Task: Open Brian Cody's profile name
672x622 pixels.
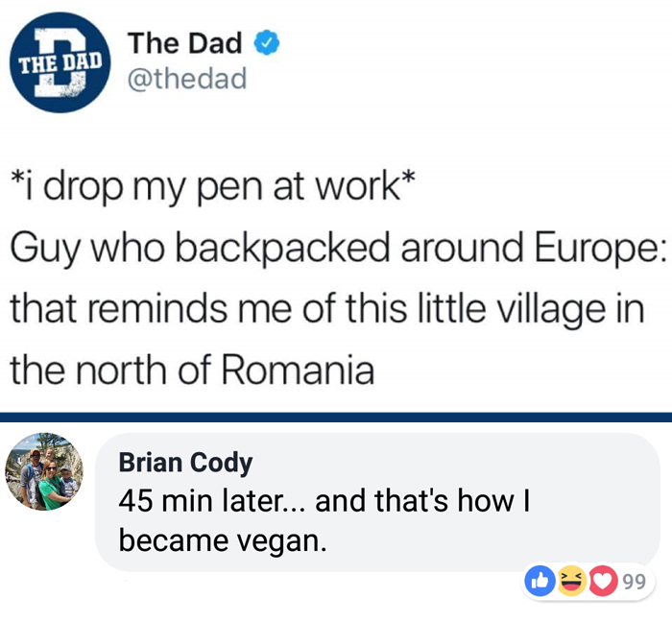Action: click(x=185, y=463)
